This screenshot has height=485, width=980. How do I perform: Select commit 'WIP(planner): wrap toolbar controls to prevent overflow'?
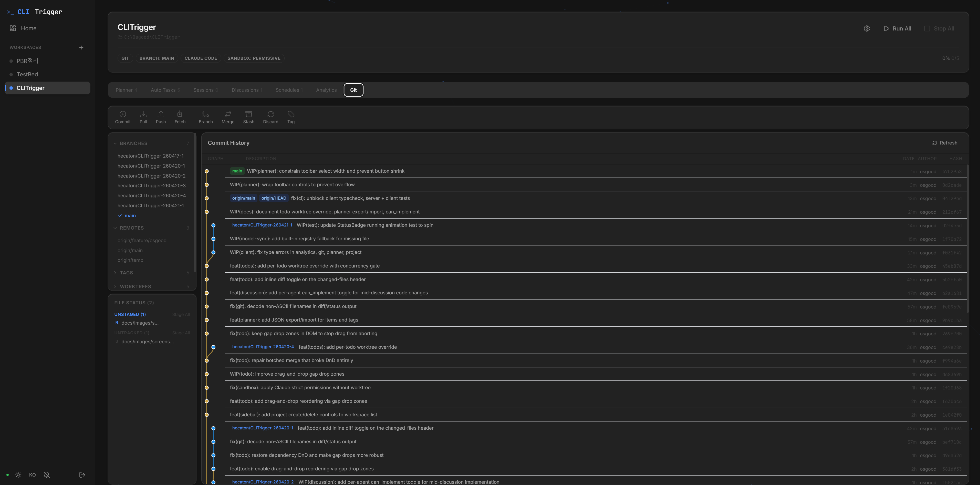[595, 184]
